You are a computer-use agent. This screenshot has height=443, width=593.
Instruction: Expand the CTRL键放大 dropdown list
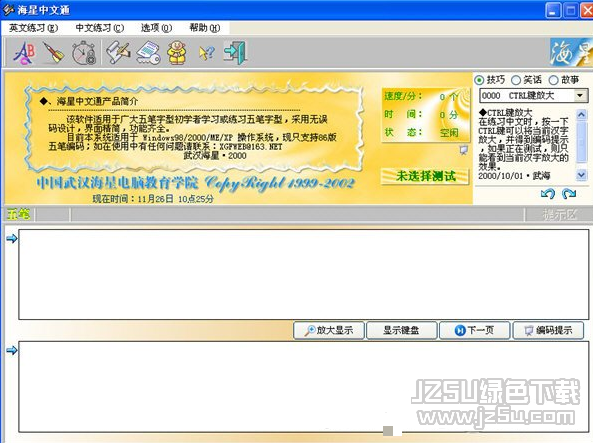coord(580,95)
